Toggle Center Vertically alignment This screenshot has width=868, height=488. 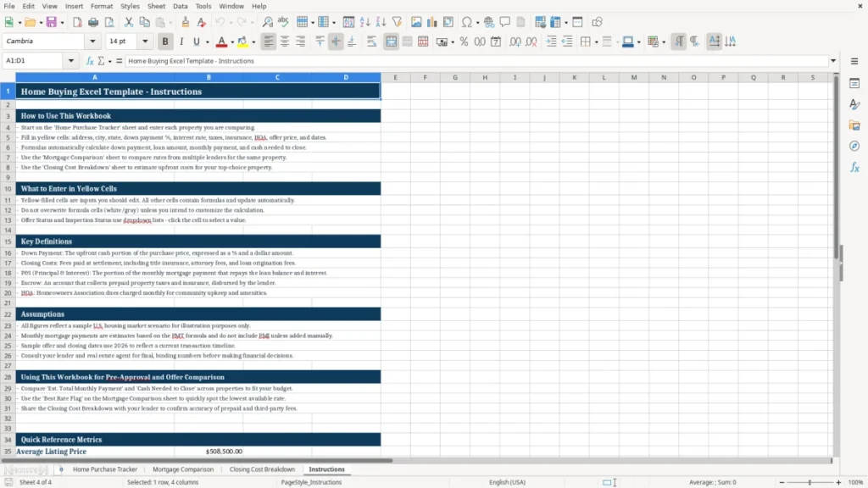pyautogui.click(x=336, y=42)
